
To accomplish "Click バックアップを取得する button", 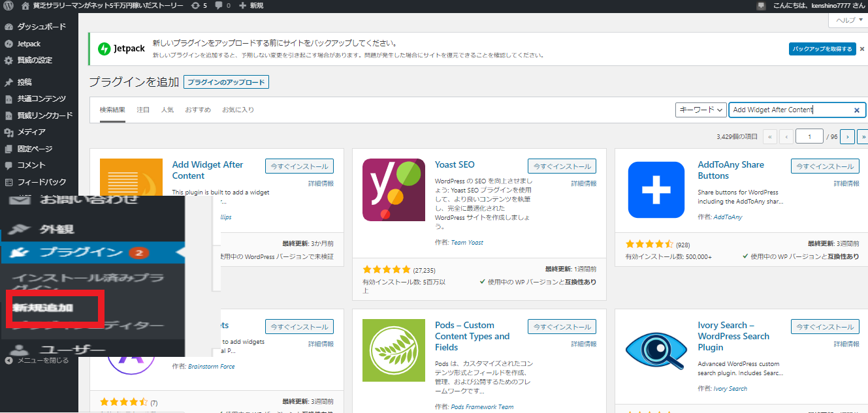I will click(822, 49).
